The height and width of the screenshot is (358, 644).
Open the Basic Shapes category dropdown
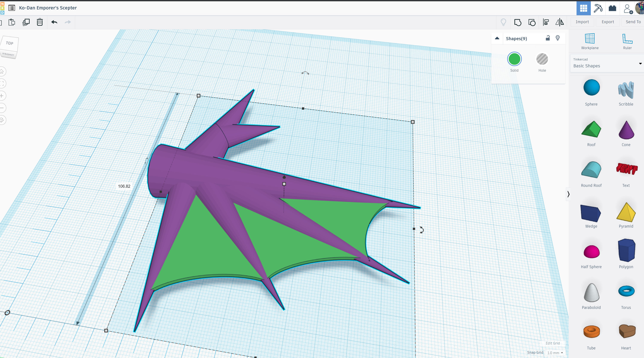(x=607, y=63)
